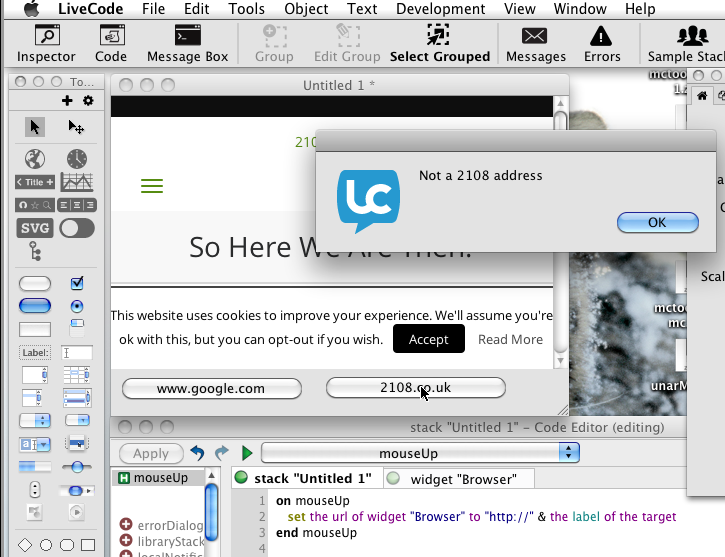Open the Development menu

point(441,9)
